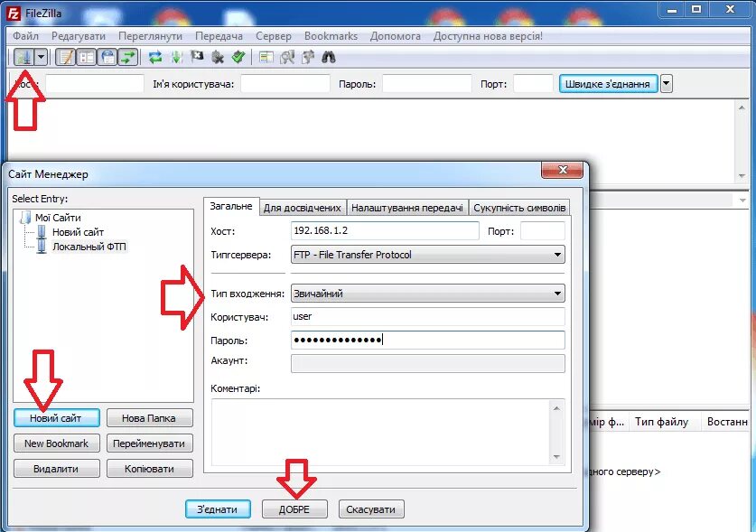Click the З'єднати button
The image size is (756, 532).
[218, 509]
